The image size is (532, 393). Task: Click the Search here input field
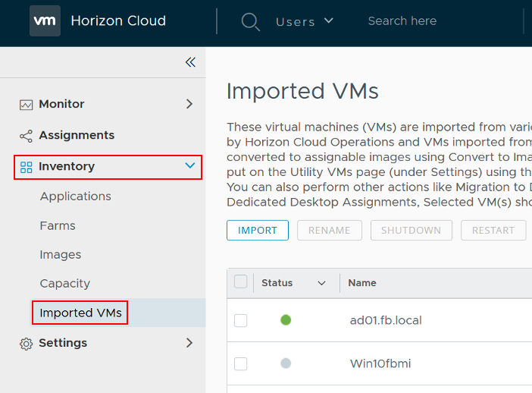click(x=432, y=21)
